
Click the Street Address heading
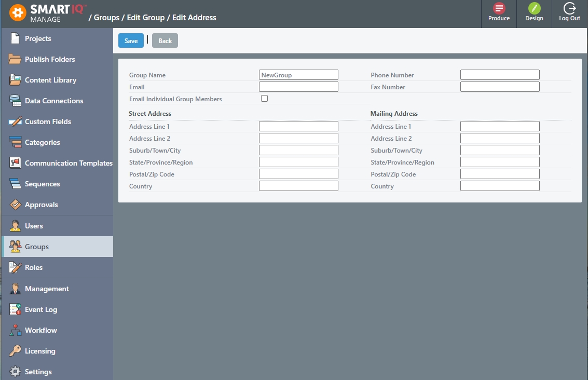pyautogui.click(x=149, y=113)
